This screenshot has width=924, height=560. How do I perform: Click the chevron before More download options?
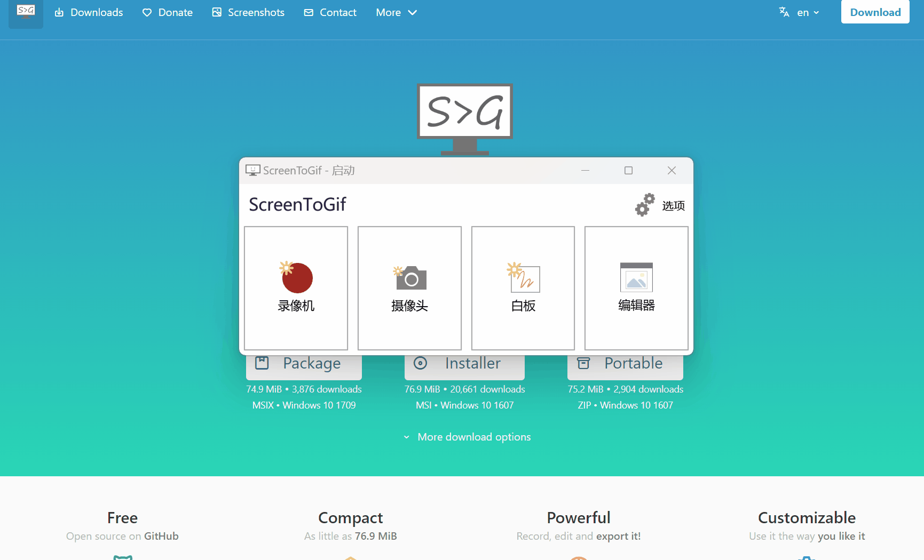407,437
